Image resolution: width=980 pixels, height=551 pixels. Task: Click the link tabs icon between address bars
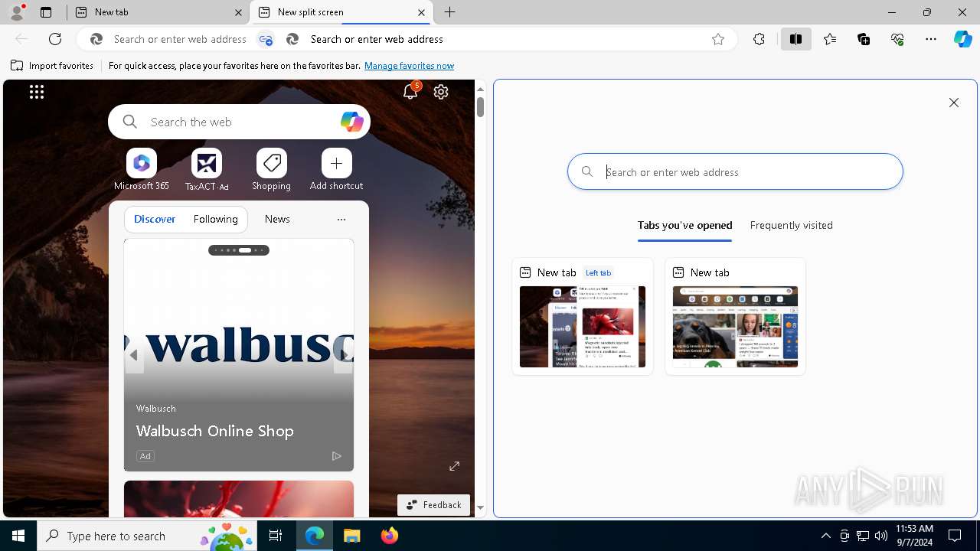point(266,39)
